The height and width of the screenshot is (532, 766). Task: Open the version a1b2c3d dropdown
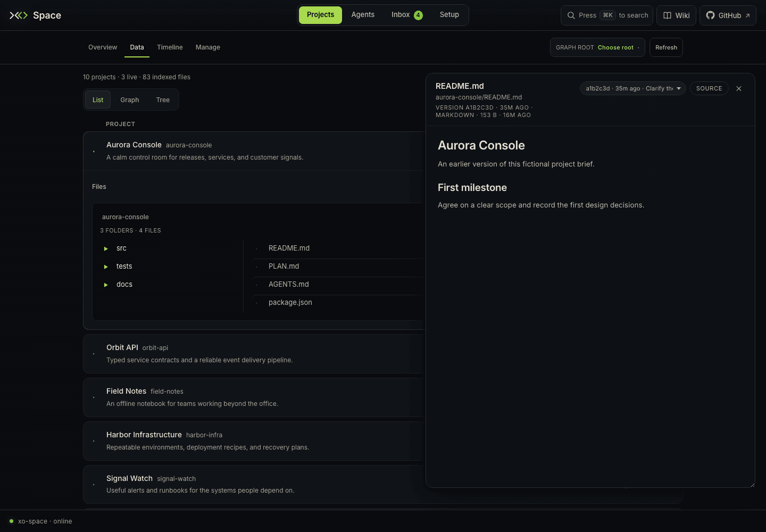pyautogui.click(x=633, y=88)
